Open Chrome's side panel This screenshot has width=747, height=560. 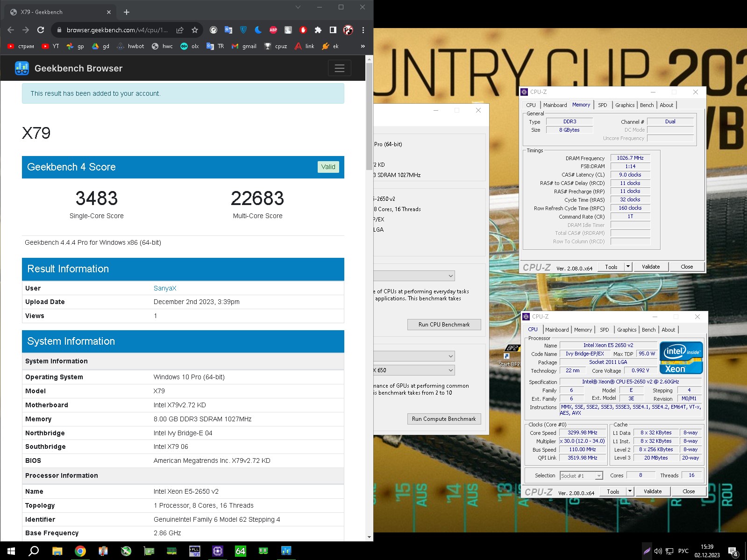[x=333, y=30]
